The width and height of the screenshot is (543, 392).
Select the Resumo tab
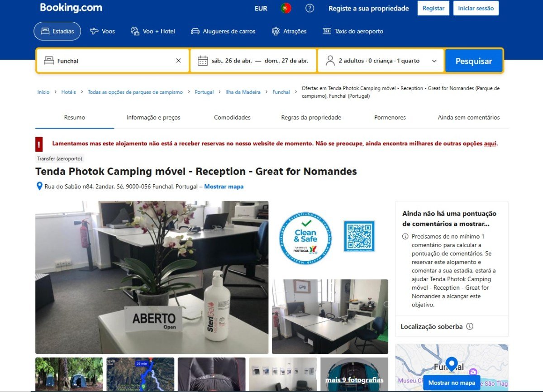click(75, 117)
